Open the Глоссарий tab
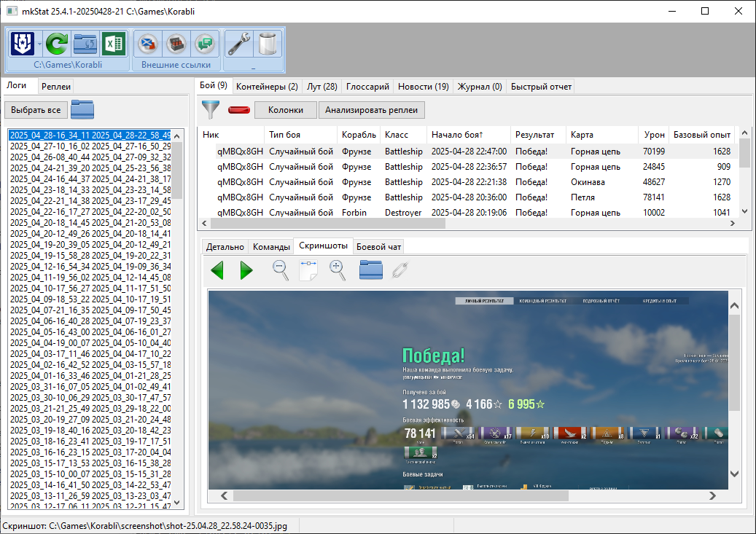The width and height of the screenshot is (756, 534). 367,86
